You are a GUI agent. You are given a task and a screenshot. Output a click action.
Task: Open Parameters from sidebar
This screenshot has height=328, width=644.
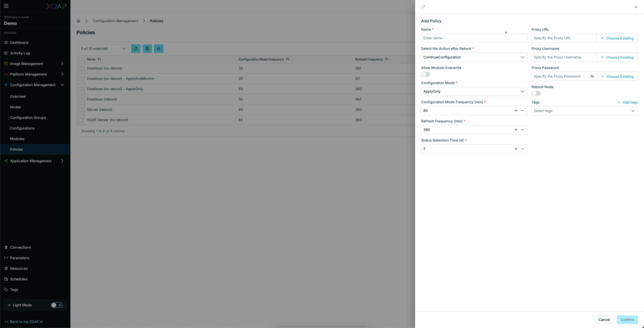click(19, 258)
